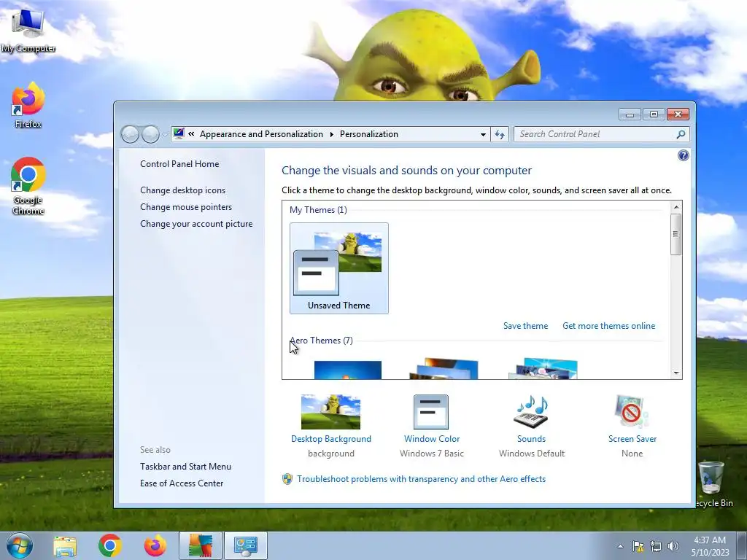Open Ease of Access Center link
Screen dimensions: 747x560
pyautogui.click(x=182, y=483)
